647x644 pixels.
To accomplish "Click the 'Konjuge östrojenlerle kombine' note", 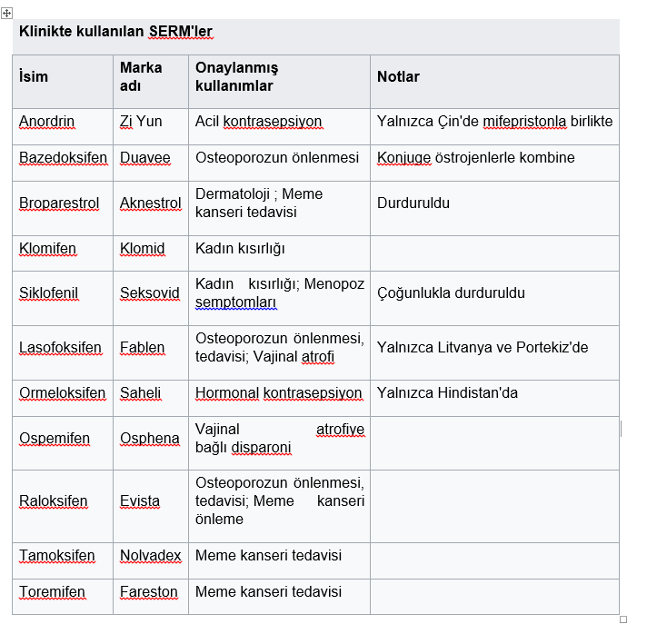I will (x=476, y=157).
